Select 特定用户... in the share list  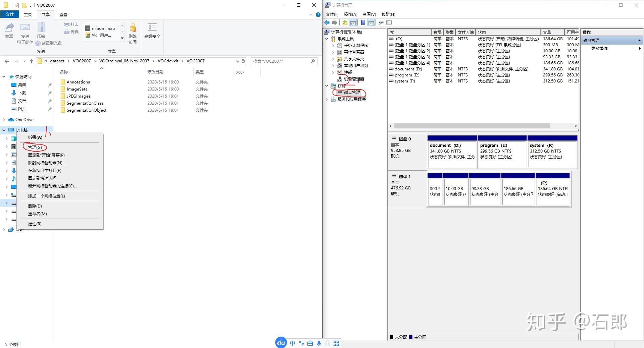tap(101, 36)
